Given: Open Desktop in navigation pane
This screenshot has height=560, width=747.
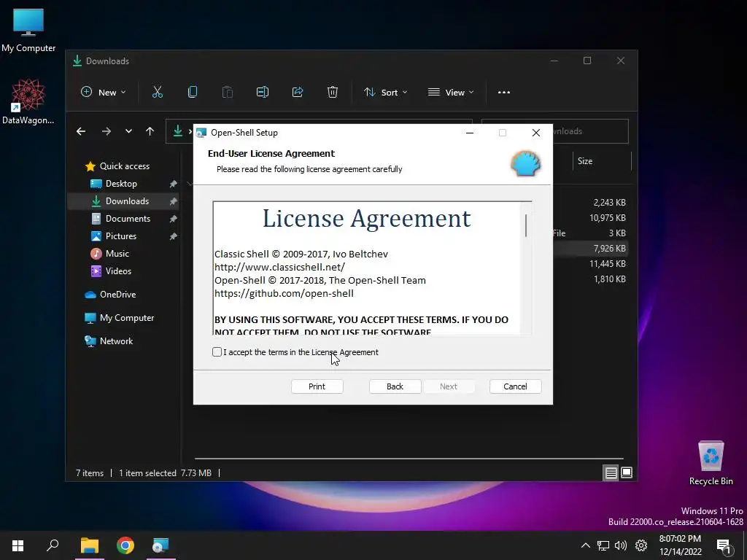Looking at the screenshot, I should pos(122,183).
